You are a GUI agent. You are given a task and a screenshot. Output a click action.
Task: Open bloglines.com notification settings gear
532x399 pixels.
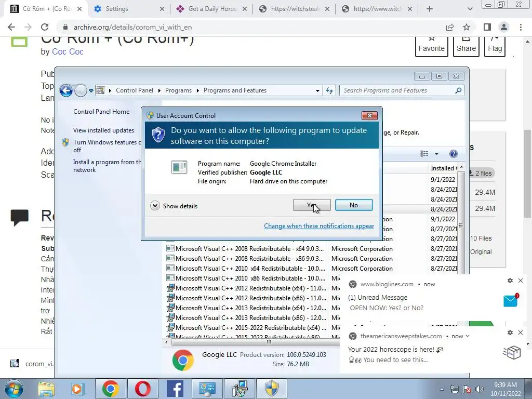510,281
